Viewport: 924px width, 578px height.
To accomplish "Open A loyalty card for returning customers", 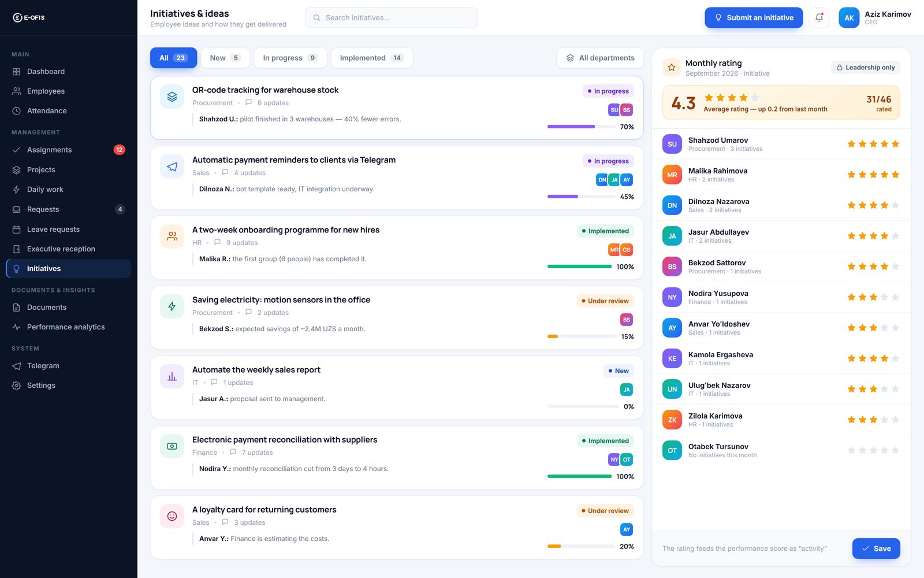I will click(264, 510).
